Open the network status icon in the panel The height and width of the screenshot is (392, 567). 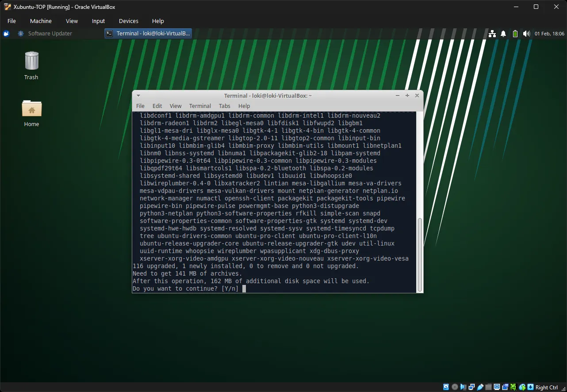coord(492,33)
